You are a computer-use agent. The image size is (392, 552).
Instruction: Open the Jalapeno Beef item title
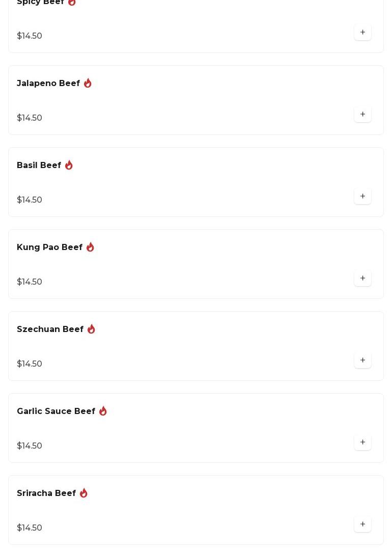(x=48, y=84)
